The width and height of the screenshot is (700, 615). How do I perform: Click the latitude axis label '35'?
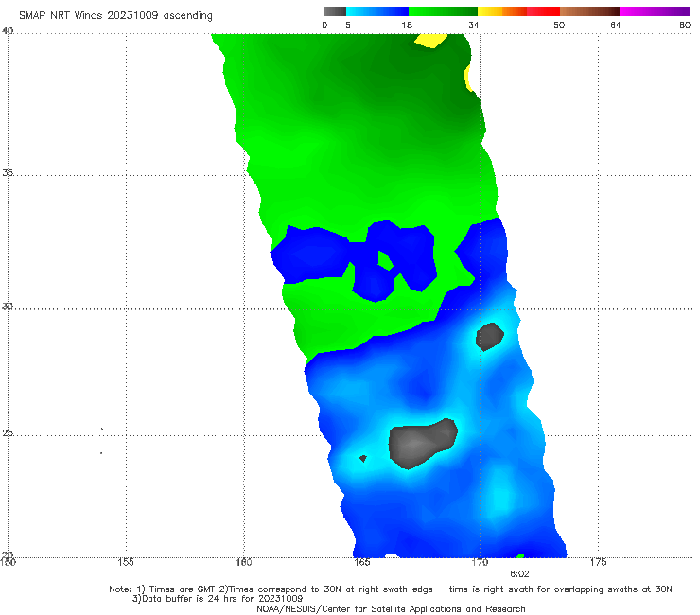click(x=8, y=172)
